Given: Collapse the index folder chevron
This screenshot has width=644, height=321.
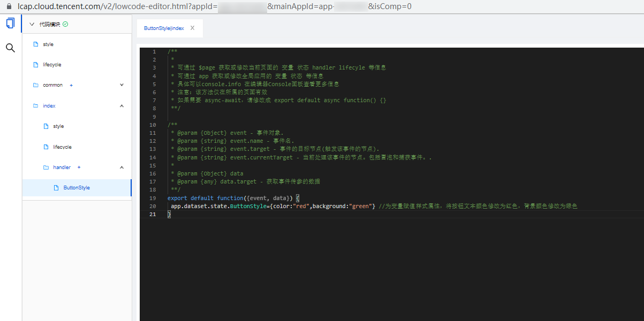Looking at the screenshot, I should (x=122, y=106).
